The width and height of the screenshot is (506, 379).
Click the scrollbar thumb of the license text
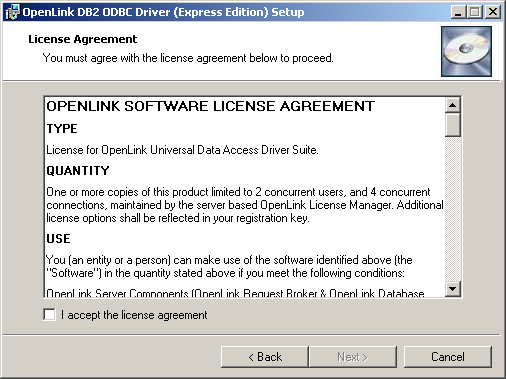(x=453, y=125)
